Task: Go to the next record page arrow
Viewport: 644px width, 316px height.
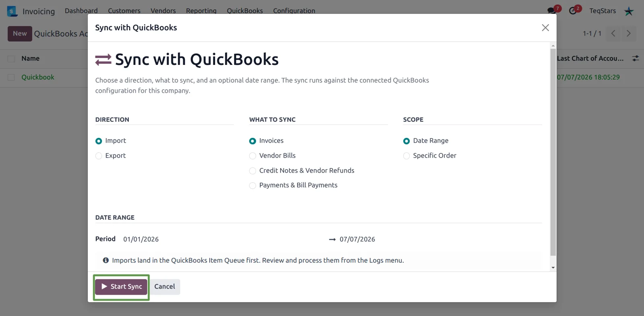Action: (x=629, y=33)
